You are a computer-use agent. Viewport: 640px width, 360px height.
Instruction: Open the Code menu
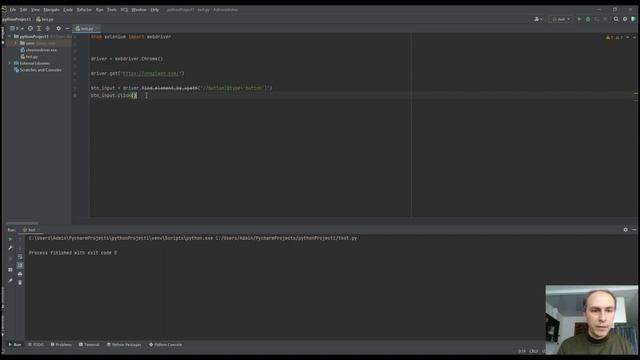(x=68, y=10)
